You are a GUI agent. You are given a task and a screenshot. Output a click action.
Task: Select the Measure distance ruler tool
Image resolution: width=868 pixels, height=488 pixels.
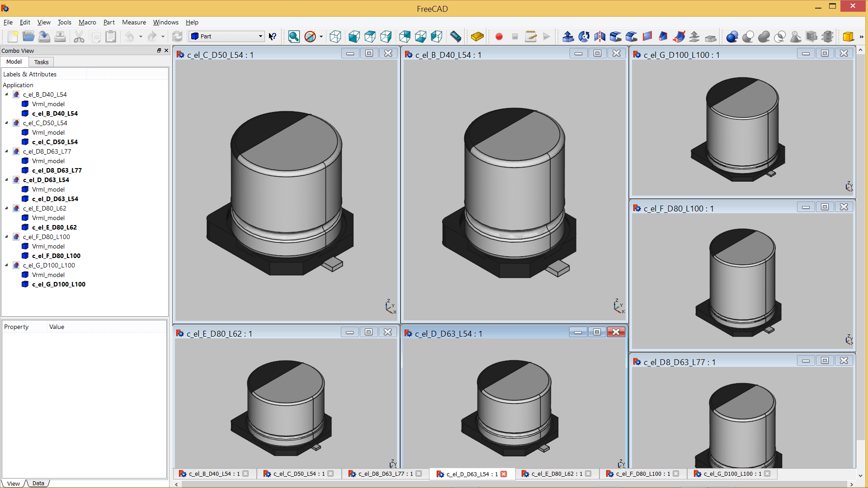[456, 37]
